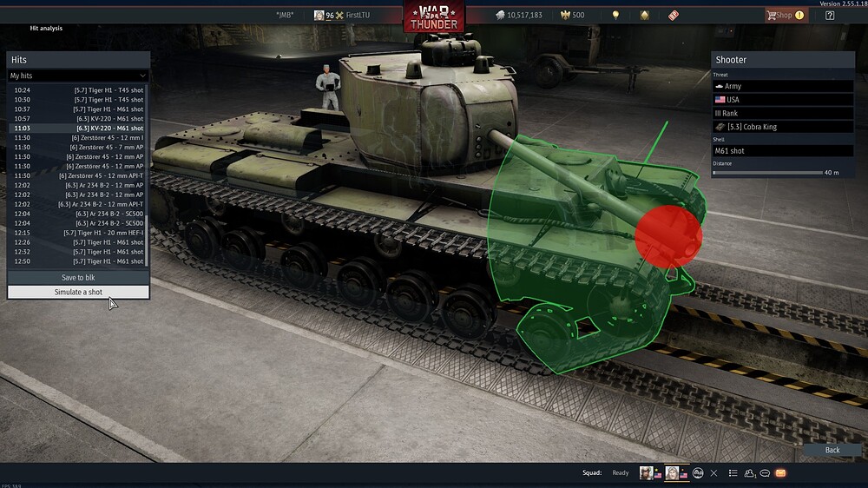Click the light bulb icon in top bar

tap(616, 16)
